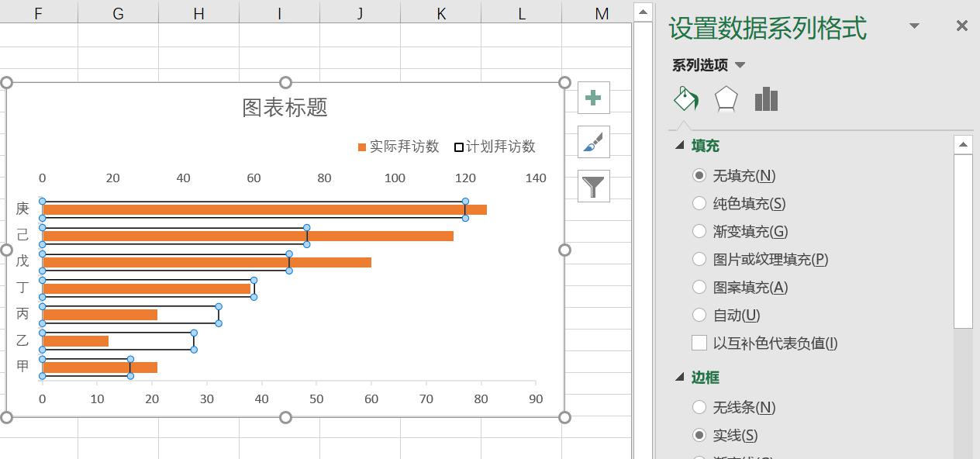The image size is (980, 459).
Task: Click the chart's bottom center resize handle
Action: 285,418
